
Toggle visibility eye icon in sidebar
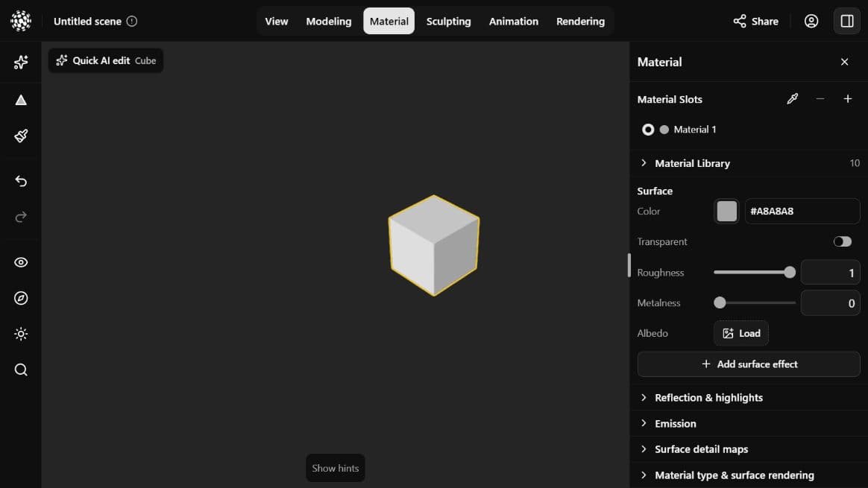coord(20,262)
